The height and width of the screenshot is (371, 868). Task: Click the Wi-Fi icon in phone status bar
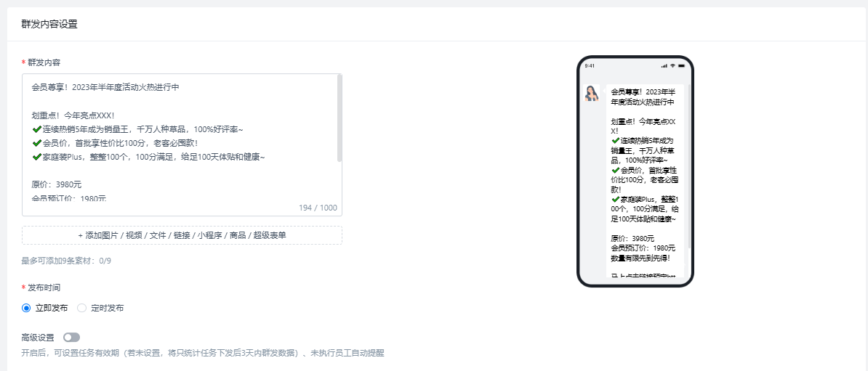pos(672,66)
